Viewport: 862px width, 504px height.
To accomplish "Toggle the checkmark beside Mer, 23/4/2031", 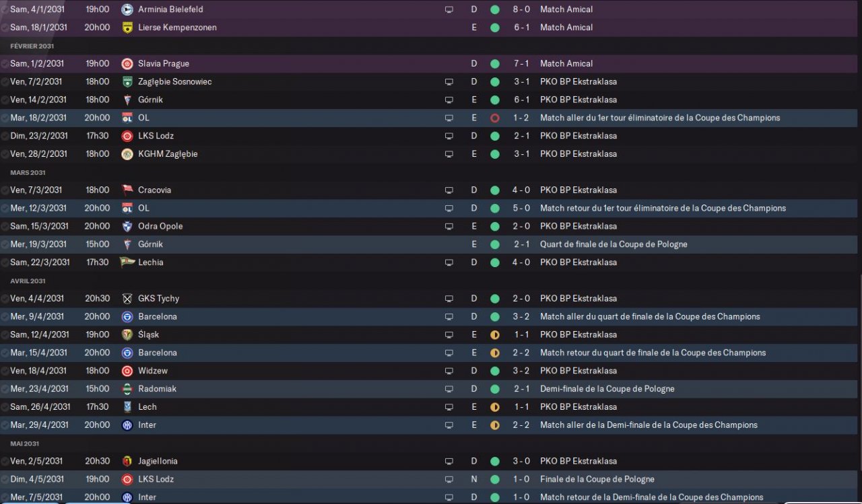I will tap(5, 388).
